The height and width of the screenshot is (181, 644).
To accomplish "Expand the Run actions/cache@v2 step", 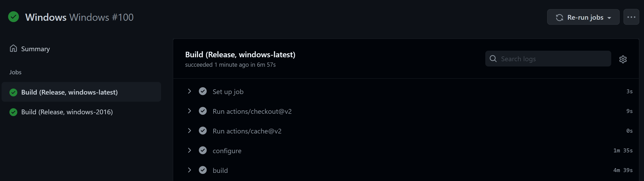I will (189, 131).
